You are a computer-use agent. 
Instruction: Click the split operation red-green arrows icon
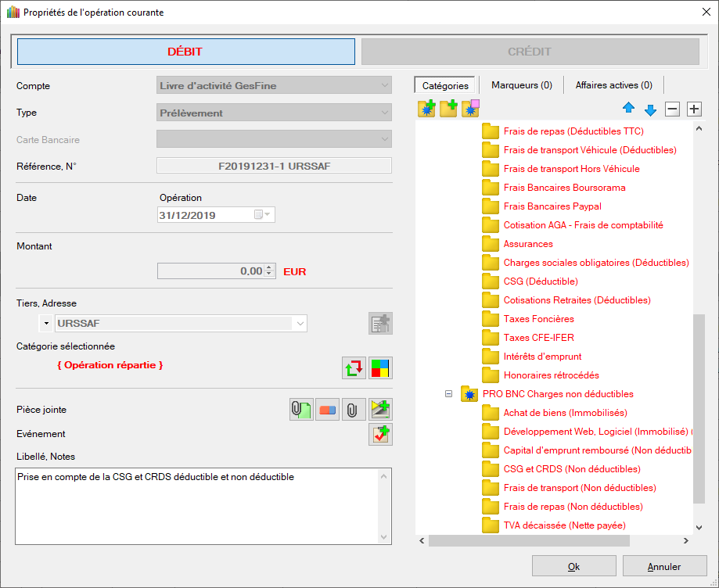[354, 367]
